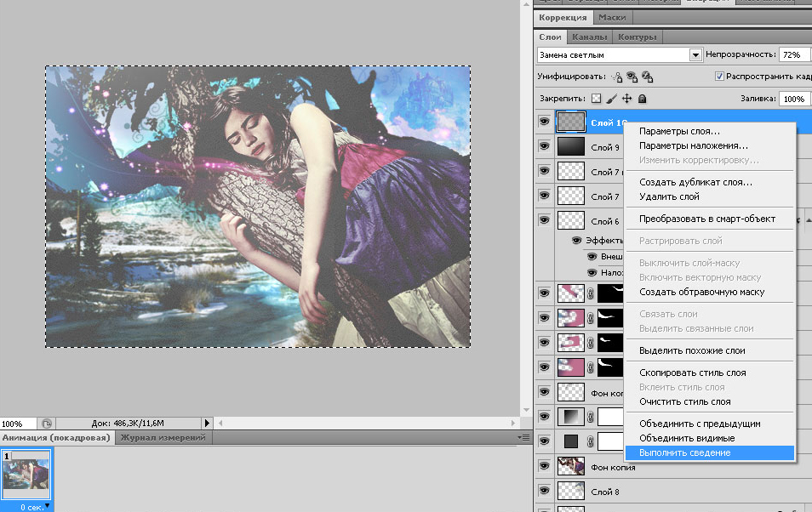Click the unify layer visibility icon
The width and height of the screenshot is (812, 512).
point(632,77)
